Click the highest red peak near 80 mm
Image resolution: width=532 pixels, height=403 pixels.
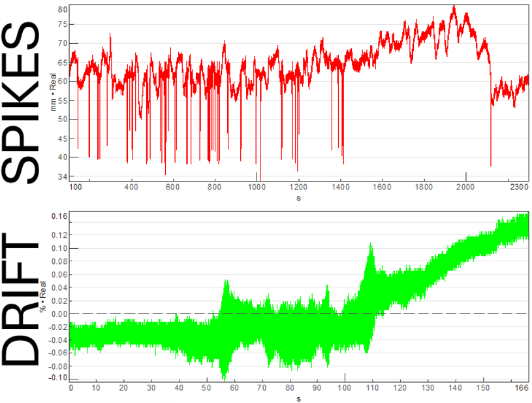coord(454,8)
